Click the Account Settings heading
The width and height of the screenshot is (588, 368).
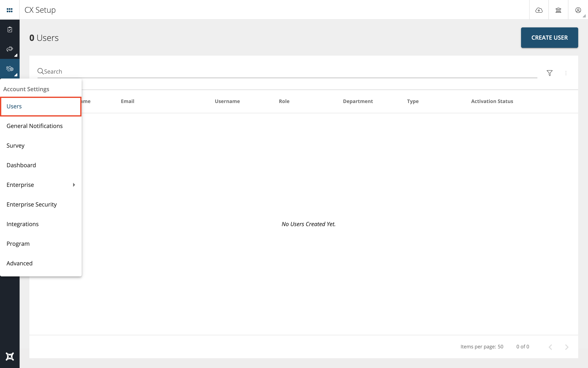26,89
